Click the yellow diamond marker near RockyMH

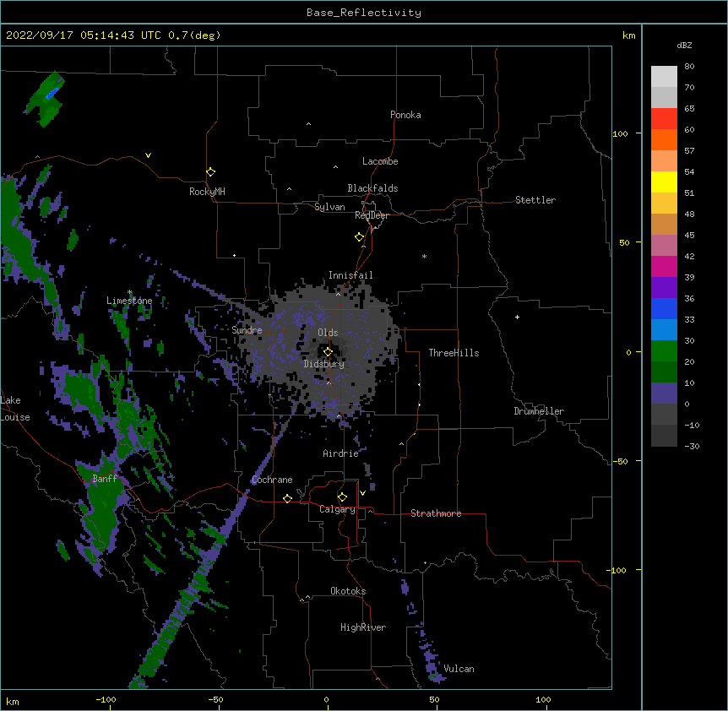(x=210, y=172)
